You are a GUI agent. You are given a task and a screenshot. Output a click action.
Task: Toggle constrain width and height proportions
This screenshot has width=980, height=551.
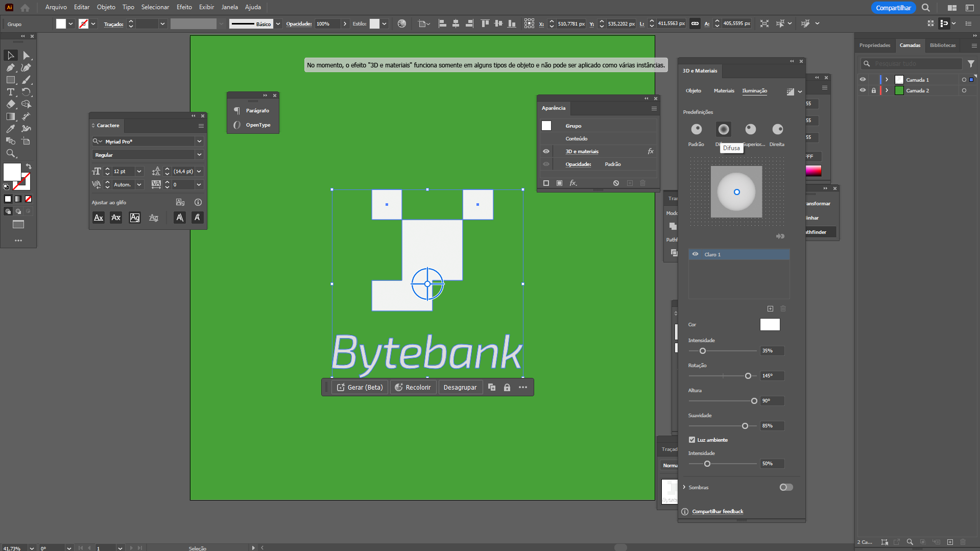[695, 23]
